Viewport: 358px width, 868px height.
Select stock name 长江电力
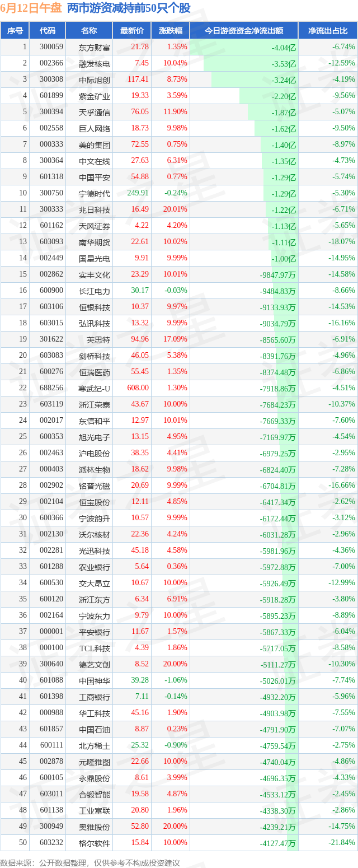[x=95, y=291]
